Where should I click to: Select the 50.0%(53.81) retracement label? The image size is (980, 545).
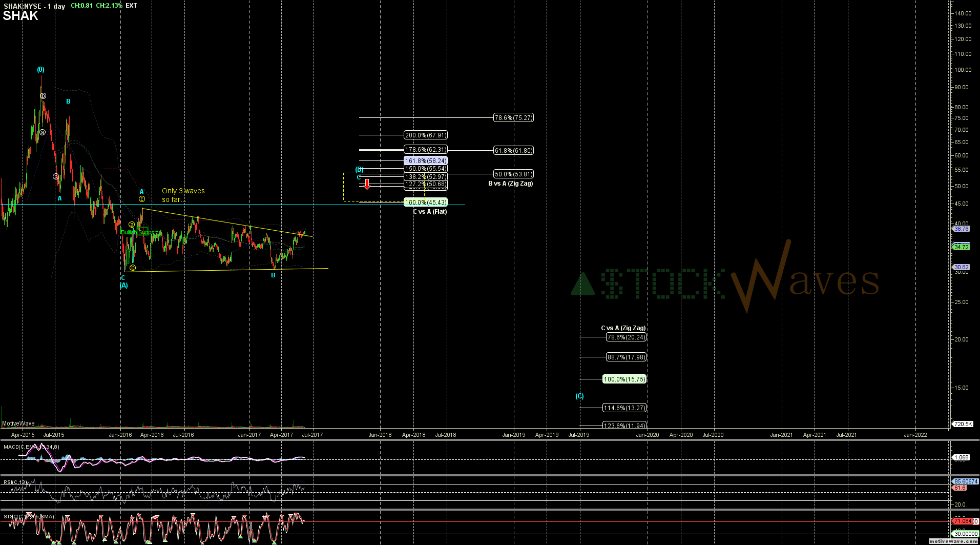click(x=513, y=174)
